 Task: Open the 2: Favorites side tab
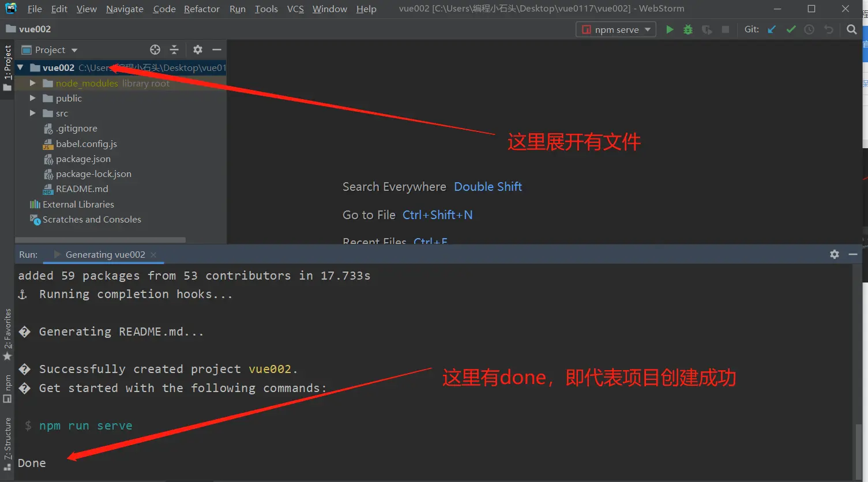point(7,334)
